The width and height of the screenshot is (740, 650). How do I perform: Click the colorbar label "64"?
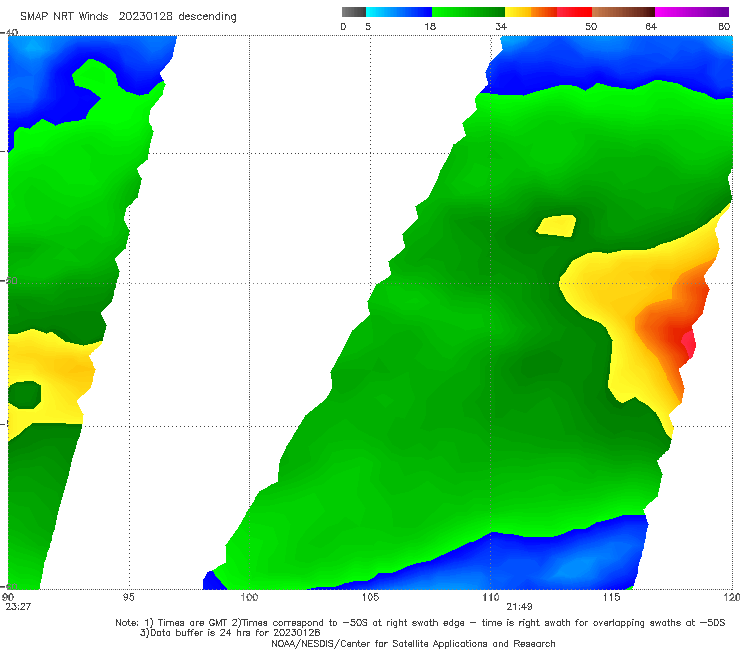point(651,27)
